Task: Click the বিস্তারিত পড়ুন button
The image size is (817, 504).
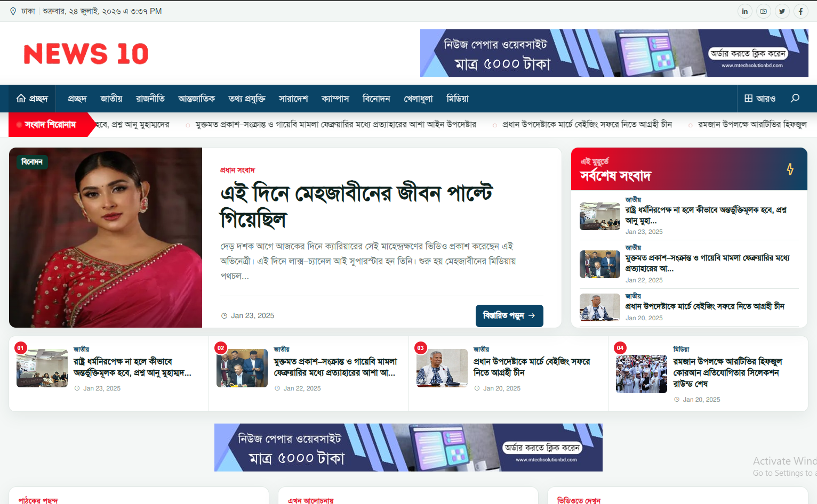Action: [x=509, y=316]
